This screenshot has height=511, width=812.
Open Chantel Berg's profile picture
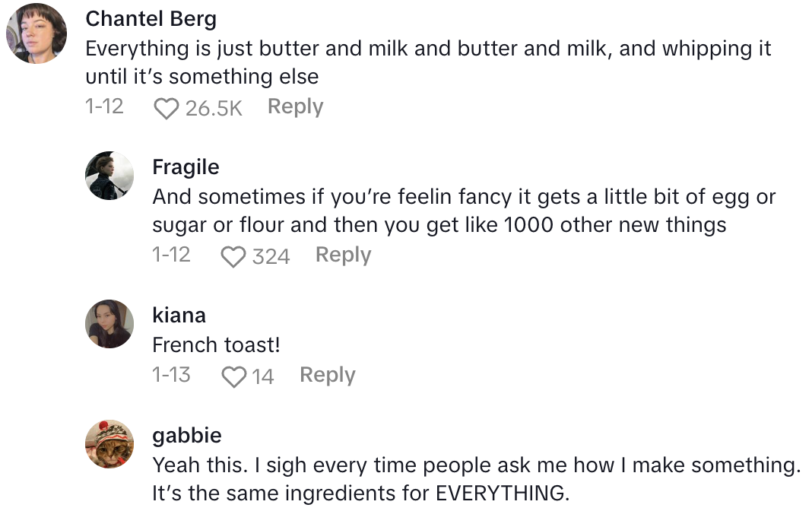tap(36, 33)
